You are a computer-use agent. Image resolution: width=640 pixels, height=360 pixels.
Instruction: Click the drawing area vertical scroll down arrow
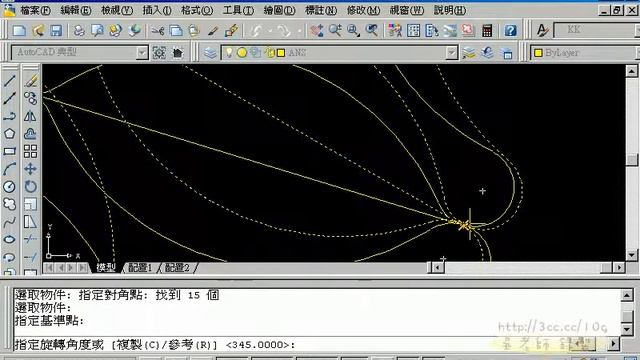tap(631, 256)
